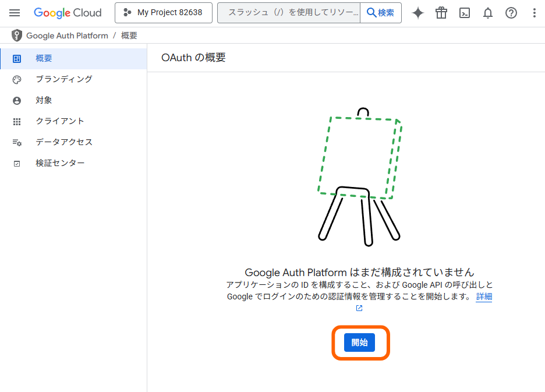This screenshot has width=545, height=392.
Task: Click the Google Cloud logo
Action: coord(68,13)
